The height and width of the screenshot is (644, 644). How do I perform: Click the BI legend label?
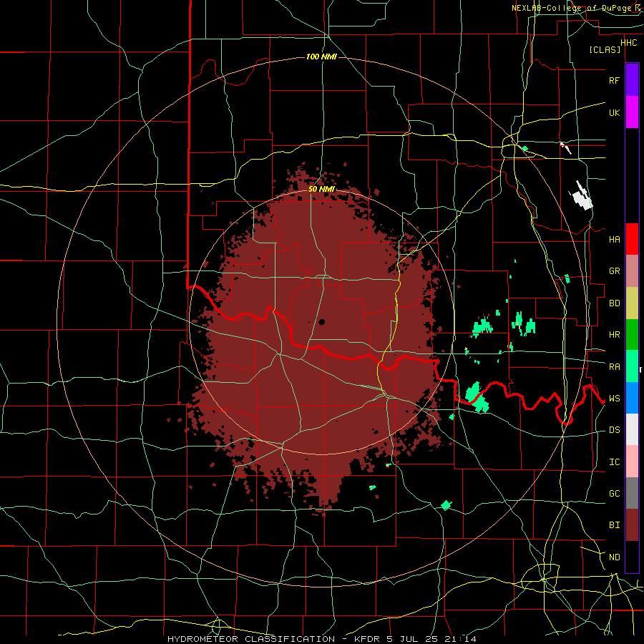pyautogui.click(x=614, y=525)
